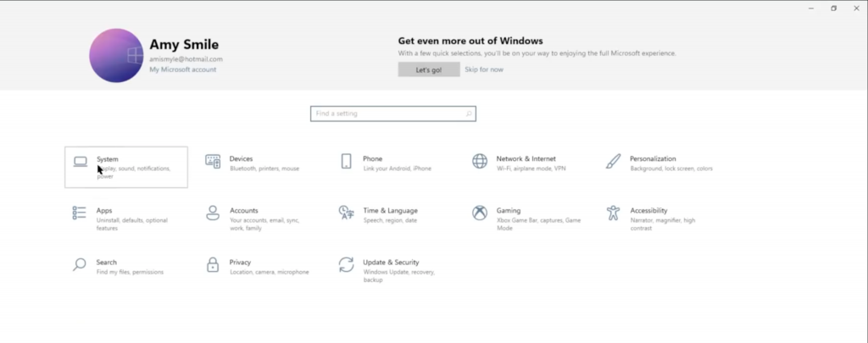Viewport: 868px width, 343px height.
Task: Restore down the Settings window
Action: coord(834,8)
